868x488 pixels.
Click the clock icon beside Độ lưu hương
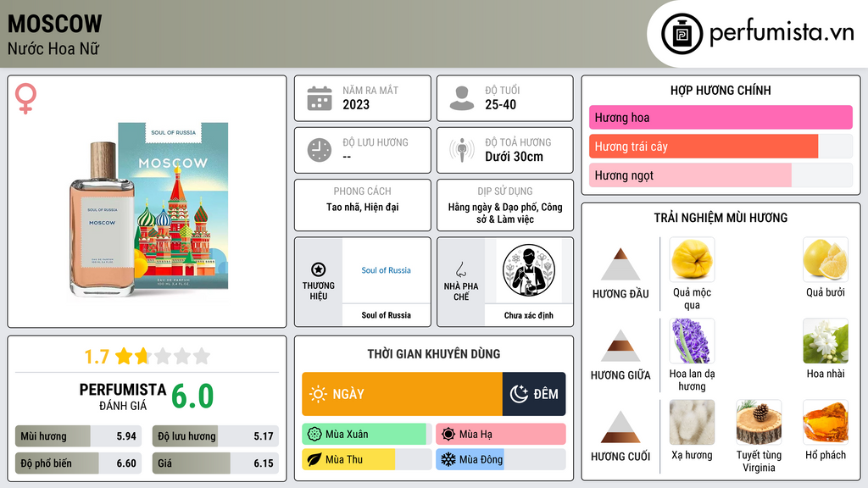click(x=320, y=150)
